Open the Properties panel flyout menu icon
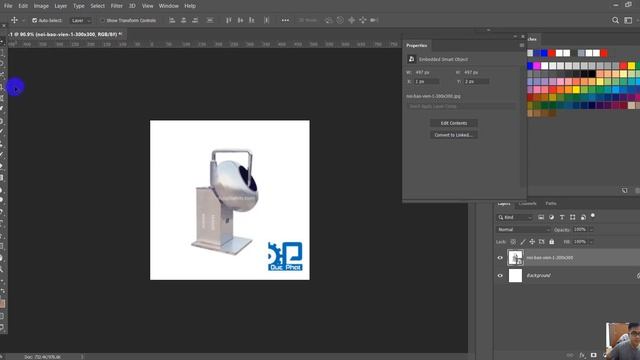 point(522,45)
